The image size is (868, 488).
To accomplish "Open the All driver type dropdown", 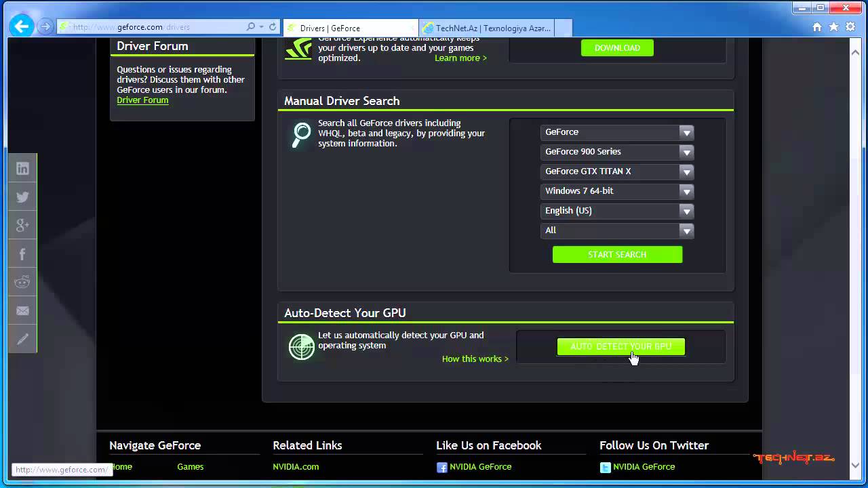I will (x=617, y=230).
